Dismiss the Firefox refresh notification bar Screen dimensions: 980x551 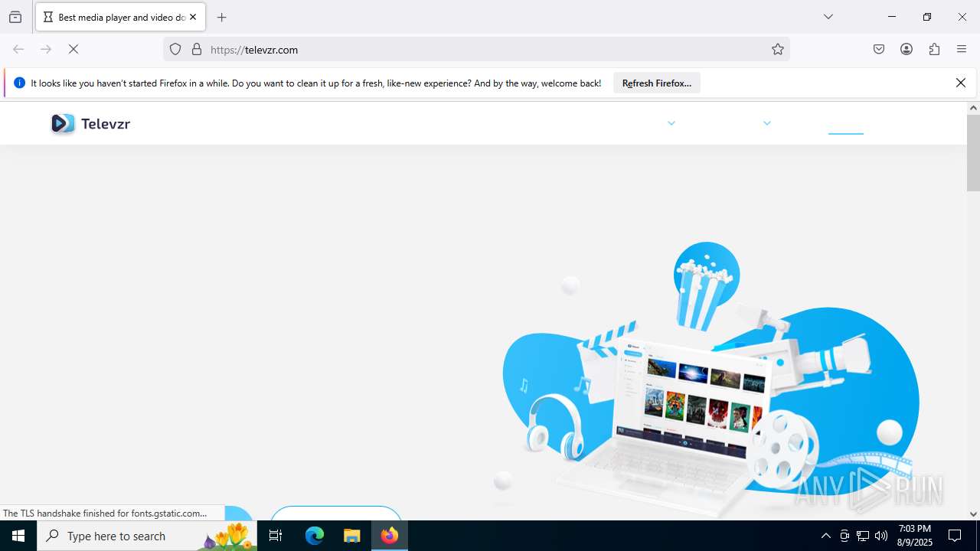961,83
